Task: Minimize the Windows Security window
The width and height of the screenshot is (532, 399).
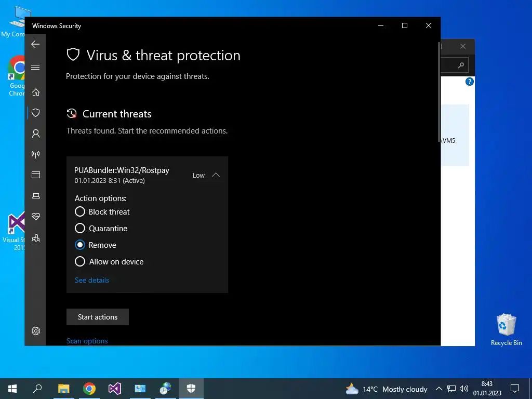Action: coord(381,25)
